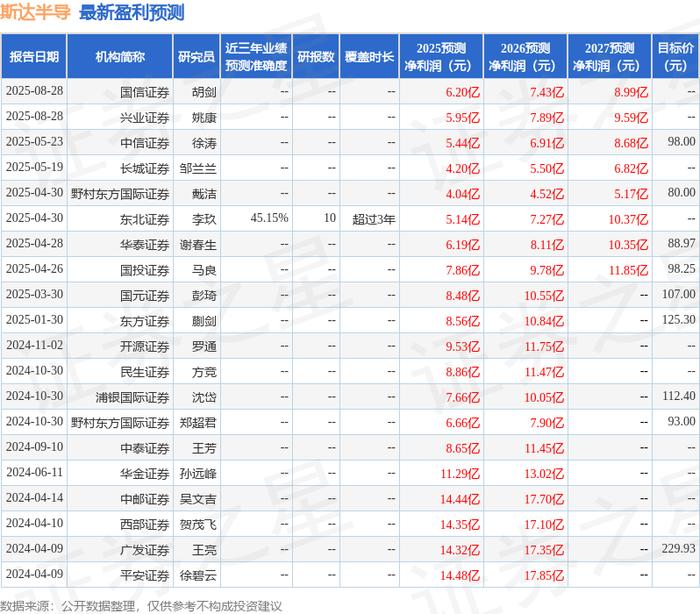Click the target price 125.30

click(679, 320)
